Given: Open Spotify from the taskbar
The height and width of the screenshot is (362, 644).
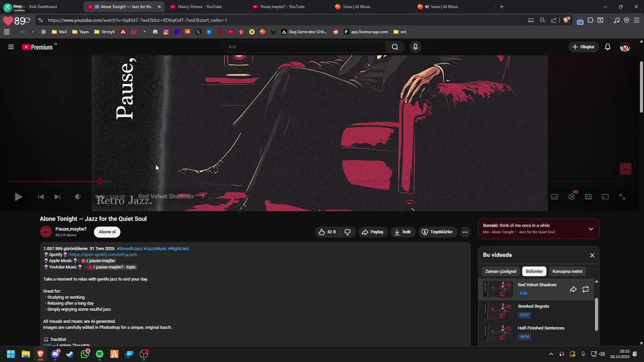Looking at the screenshot, I should click(x=100, y=354).
